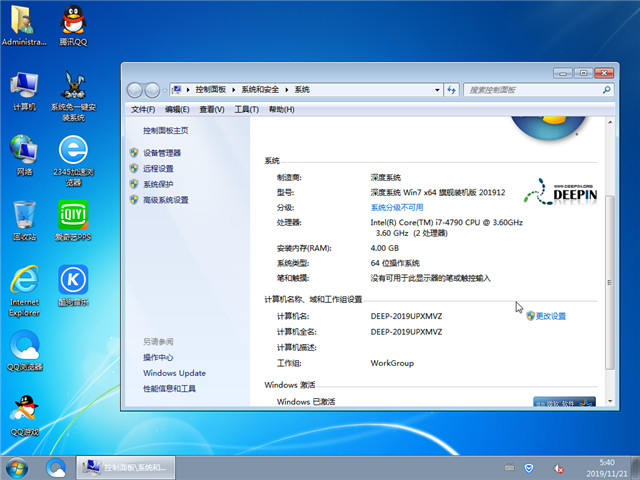Click the scrollbar up arrow
The image size is (640, 480).
[x=610, y=122]
